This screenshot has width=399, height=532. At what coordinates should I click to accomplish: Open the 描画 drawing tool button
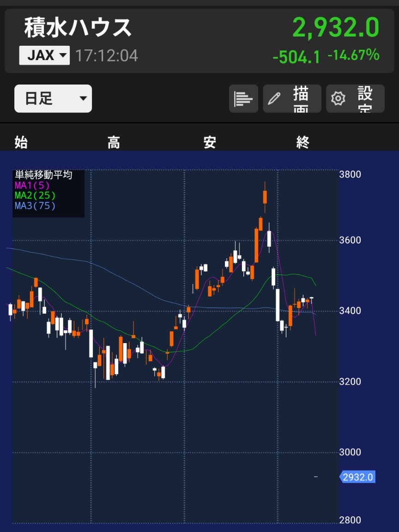292,98
